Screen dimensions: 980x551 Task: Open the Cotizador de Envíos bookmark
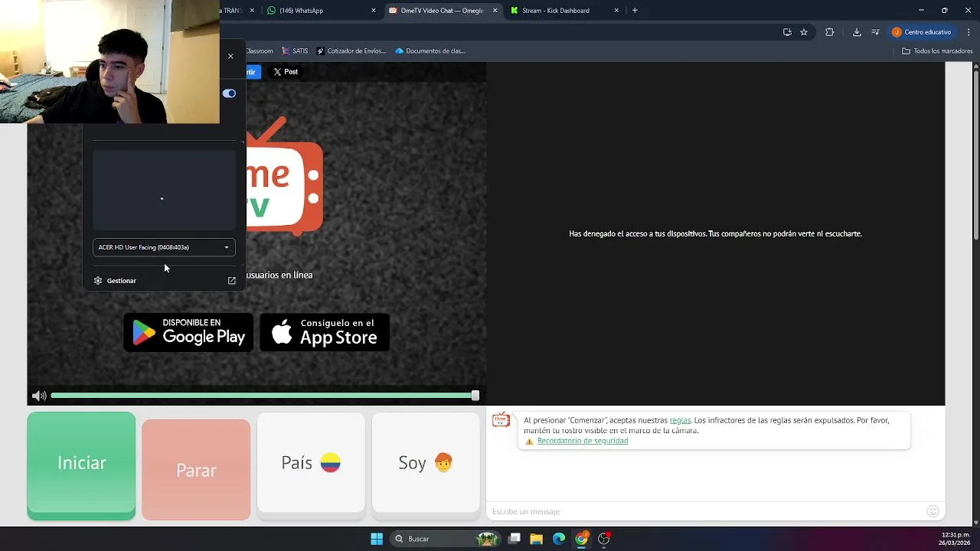coord(351,51)
